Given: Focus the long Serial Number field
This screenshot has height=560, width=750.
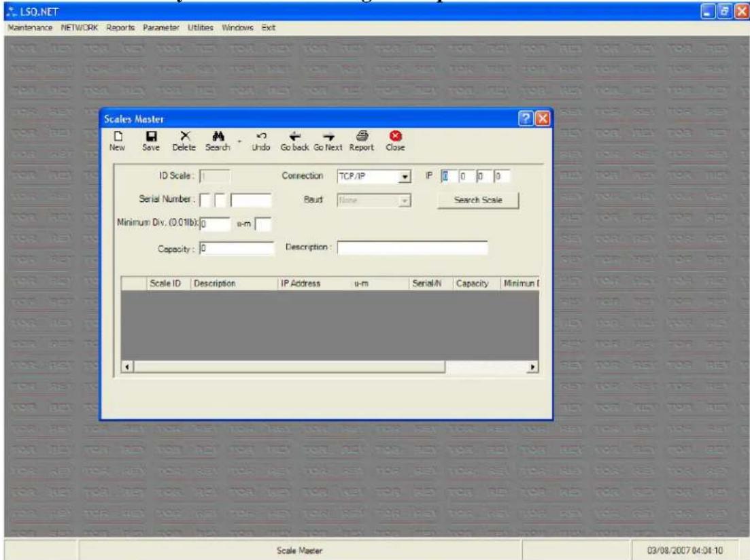Looking at the screenshot, I should (x=251, y=200).
